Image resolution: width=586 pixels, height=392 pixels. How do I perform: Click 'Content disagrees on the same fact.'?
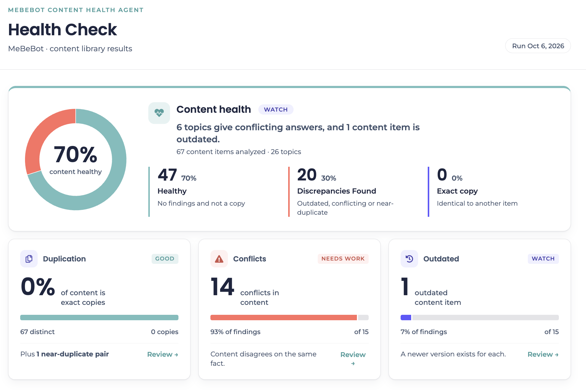click(263, 359)
